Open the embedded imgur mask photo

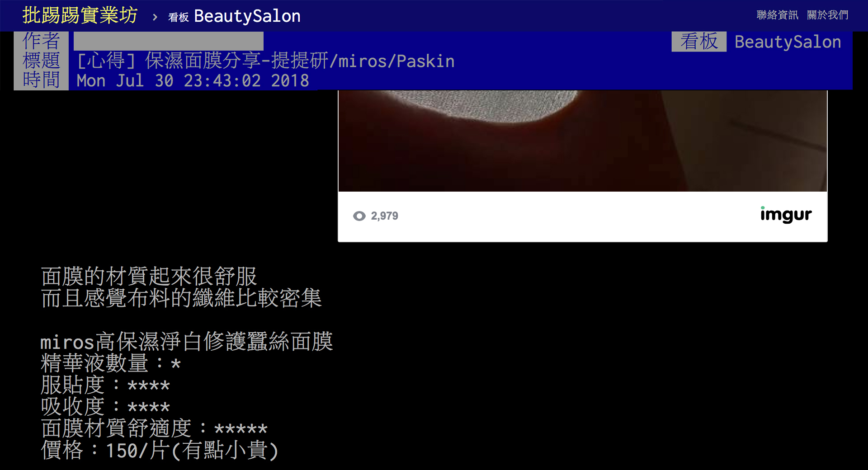coord(582,141)
